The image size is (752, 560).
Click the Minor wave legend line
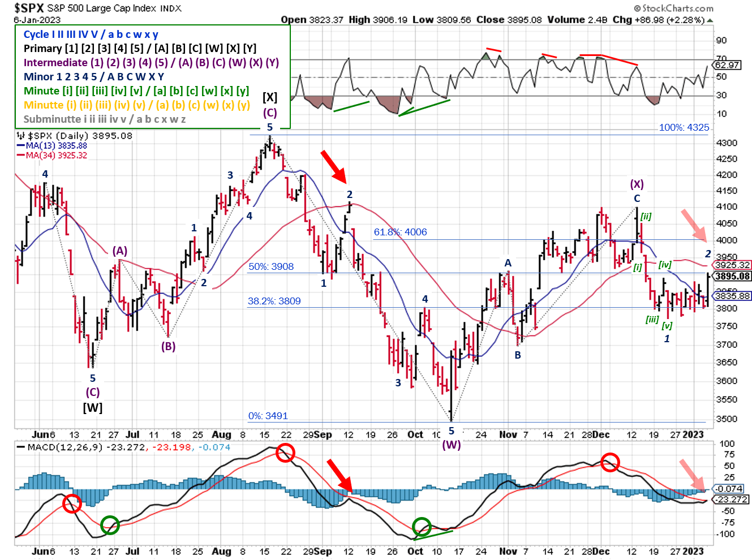pos(94,77)
